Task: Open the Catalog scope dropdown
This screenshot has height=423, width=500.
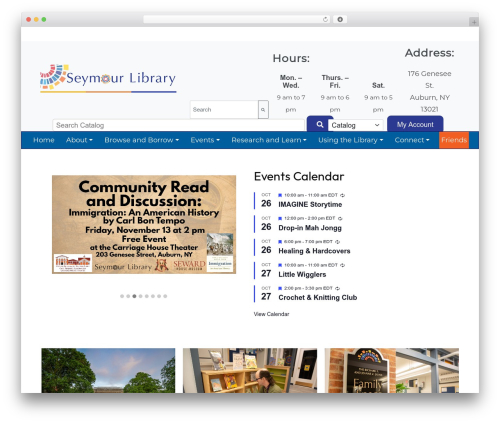Action: pyautogui.click(x=355, y=125)
